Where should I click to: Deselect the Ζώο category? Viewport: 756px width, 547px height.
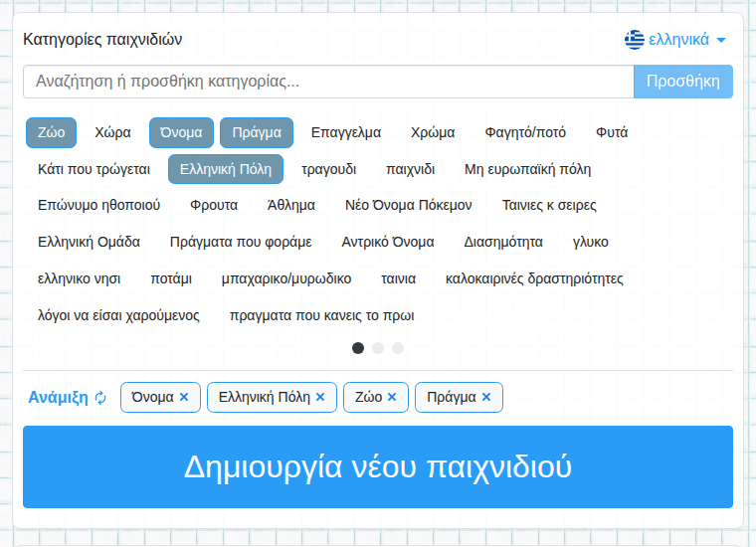tap(51, 132)
